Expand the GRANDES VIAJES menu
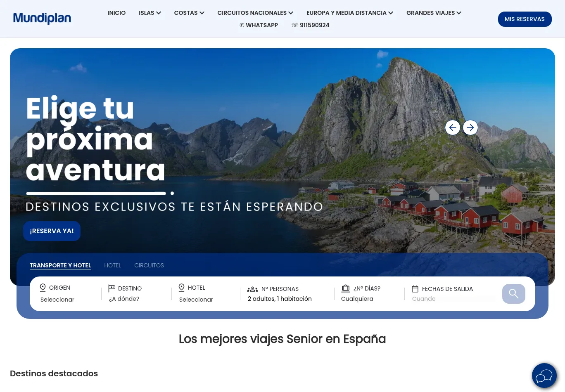Image resolution: width=565 pixels, height=392 pixels. coord(434,13)
